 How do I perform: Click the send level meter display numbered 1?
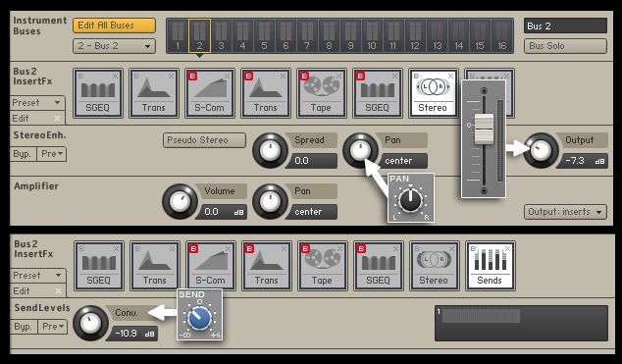(x=521, y=323)
